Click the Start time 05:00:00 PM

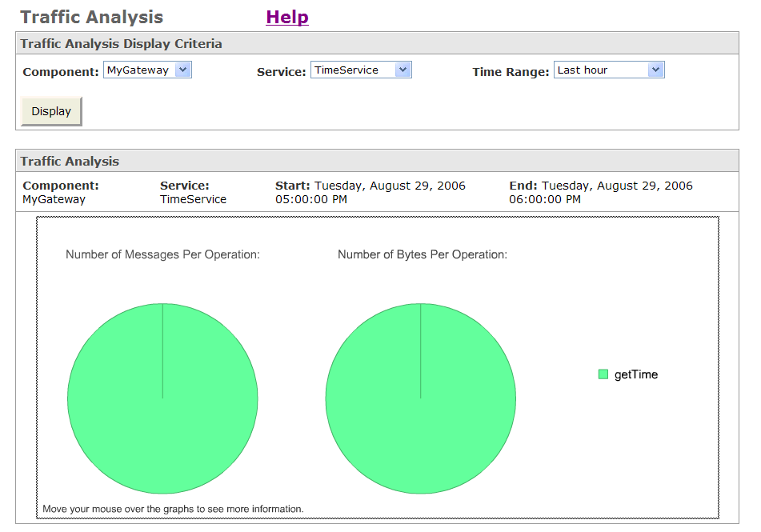pyautogui.click(x=311, y=199)
